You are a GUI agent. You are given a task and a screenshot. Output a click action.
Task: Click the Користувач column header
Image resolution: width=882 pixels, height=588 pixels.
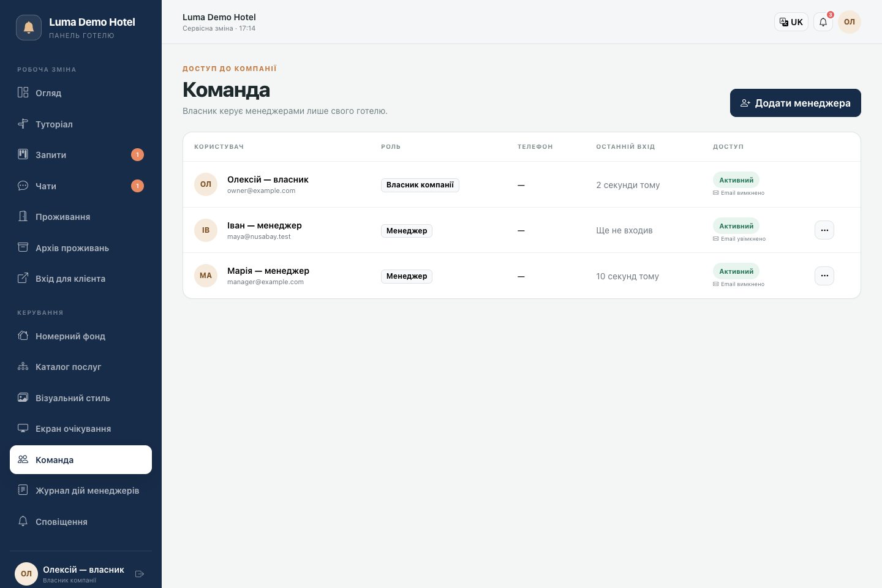pyautogui.click(x=219, y=147)
